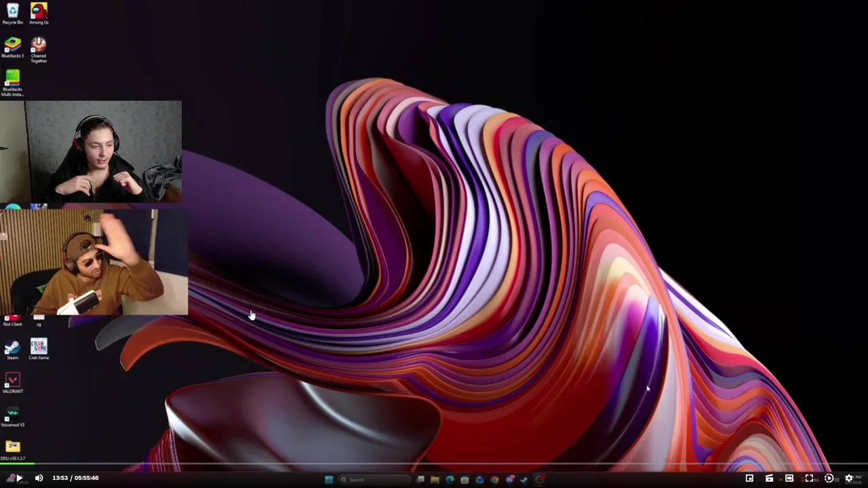The height and width of the screenshot is (488, 868).
Task: Focus the taskbar Search box
Action: (x=374, y=480)
